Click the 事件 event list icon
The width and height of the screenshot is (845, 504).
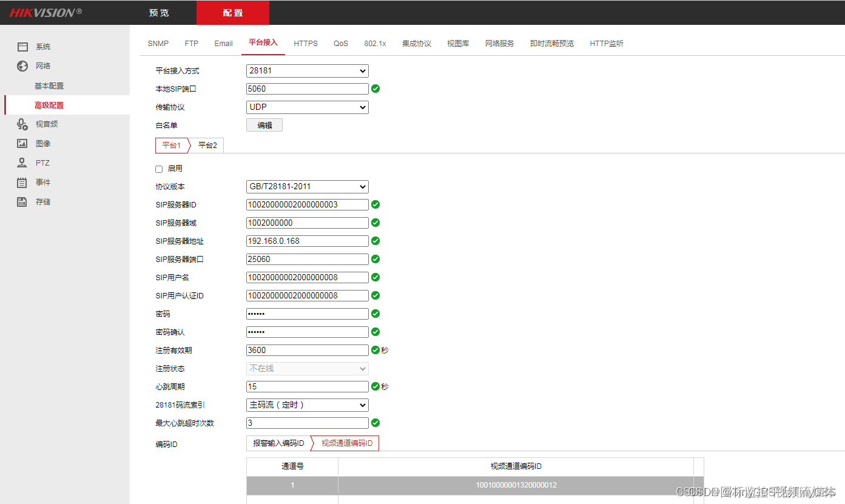(22, 183)
